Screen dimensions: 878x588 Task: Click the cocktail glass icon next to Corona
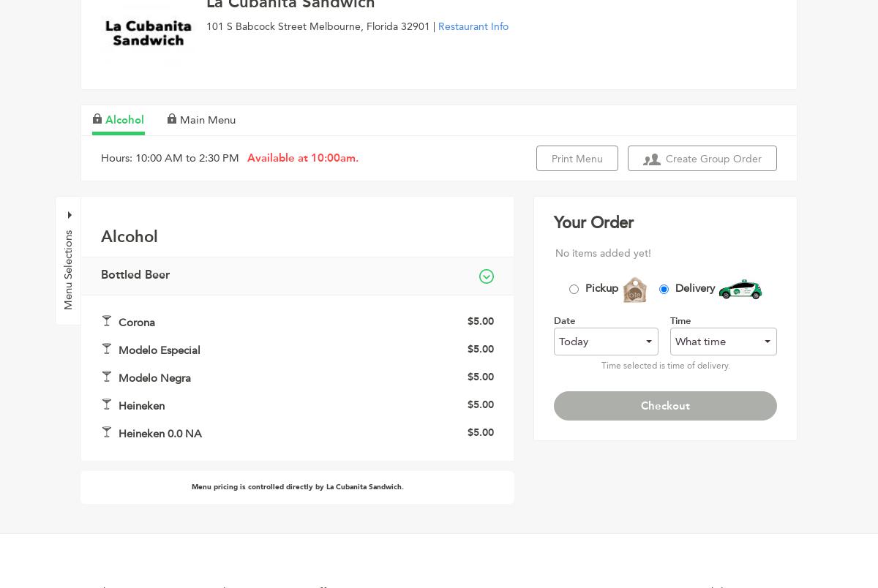click(107, 321)
